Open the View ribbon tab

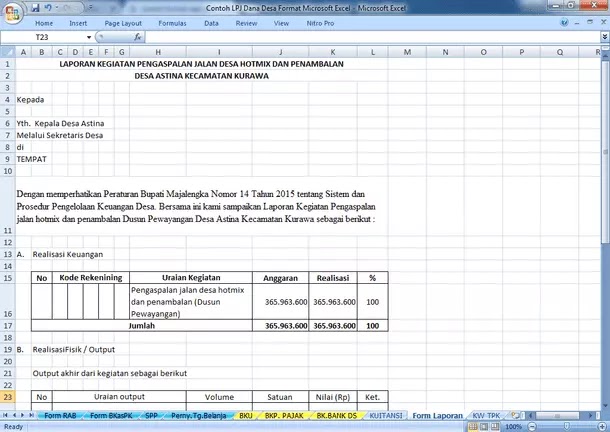[x=281, y=23]
